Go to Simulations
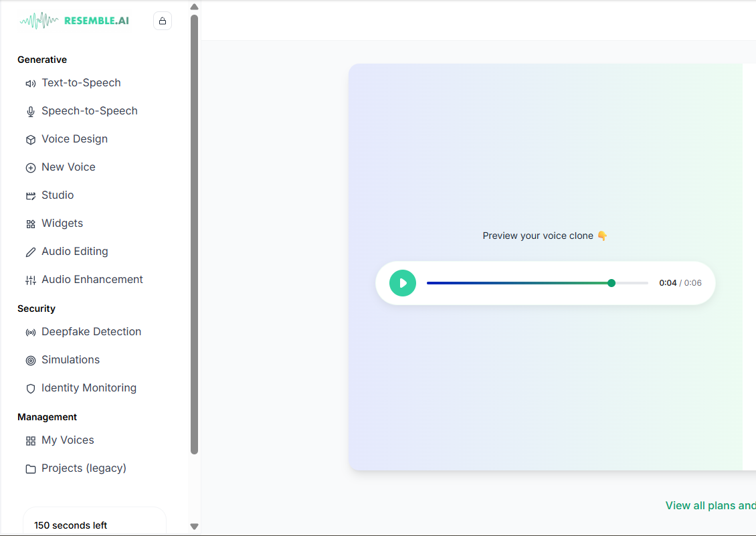 70,360
